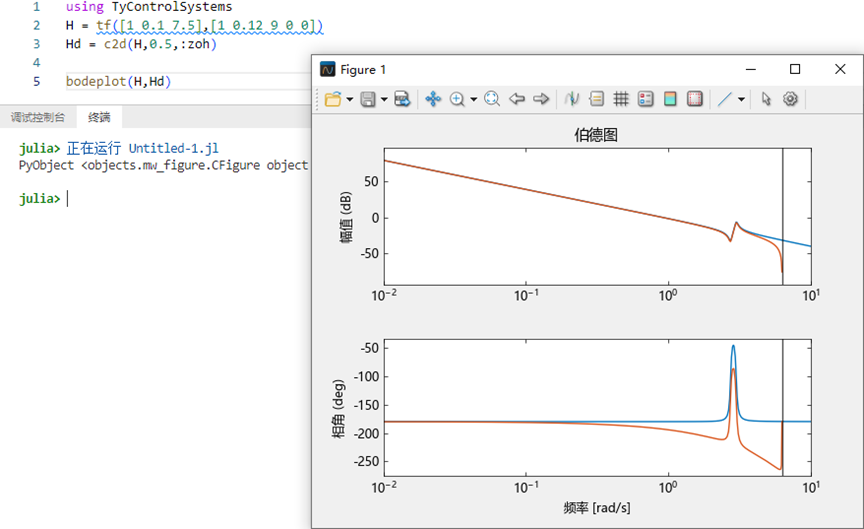Screen dimensions: 864x529
Task: Open figure settings gear icon
Action: (790, 99)
